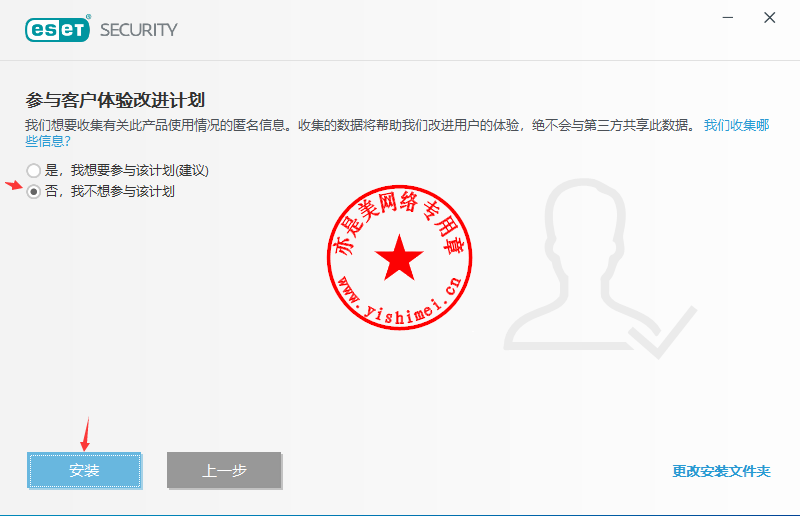Click the label 否，我不想参与该计划
Screen dimensions: 800x516
pos(110,191)
